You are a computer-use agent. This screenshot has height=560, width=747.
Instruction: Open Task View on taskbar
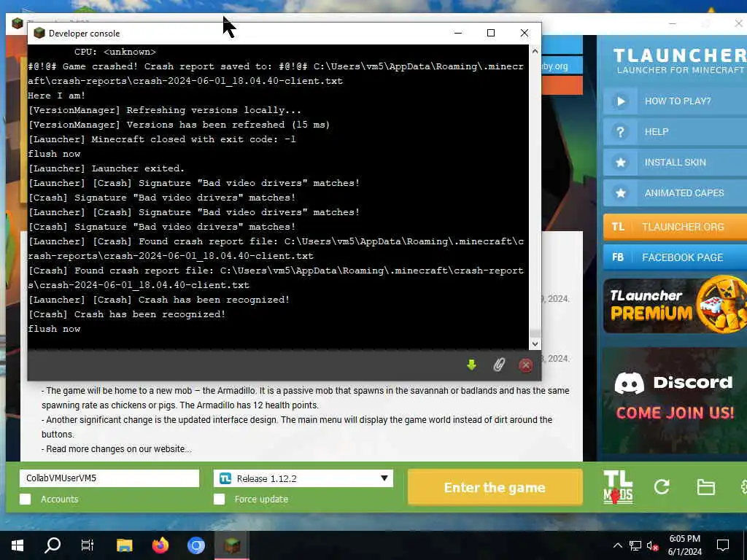(x=88, y=545)
